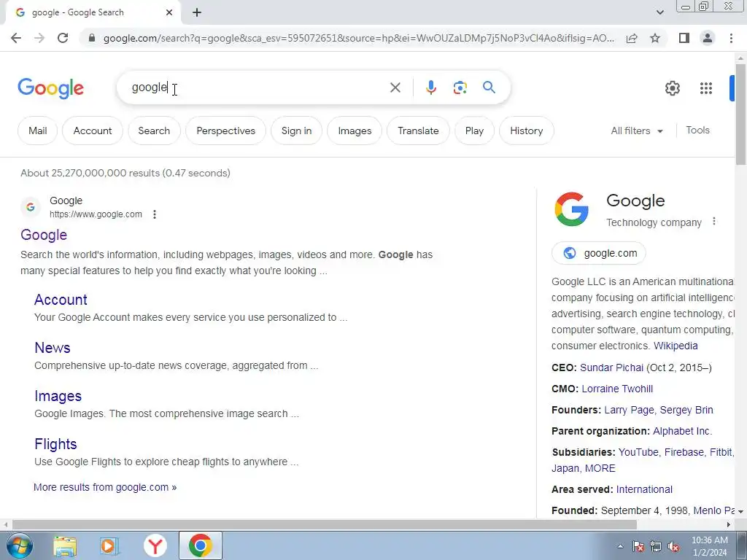The image size is (747, 560).
Task: Expand the All filters dropdown
Action: point(636,131)
